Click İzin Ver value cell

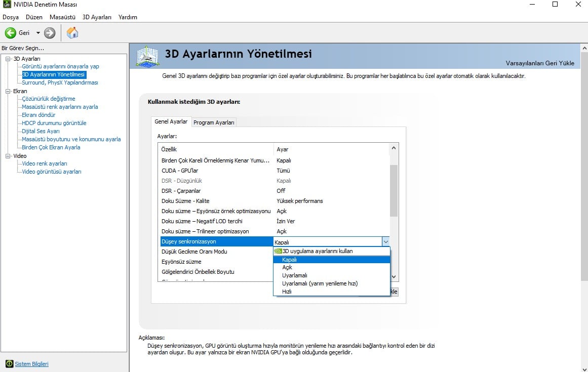[286, 221]
